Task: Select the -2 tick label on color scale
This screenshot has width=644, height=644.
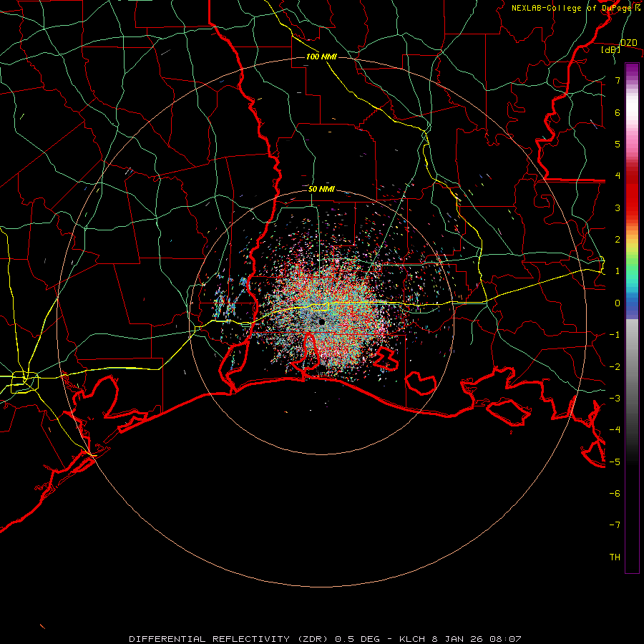Action: point(615,366)
